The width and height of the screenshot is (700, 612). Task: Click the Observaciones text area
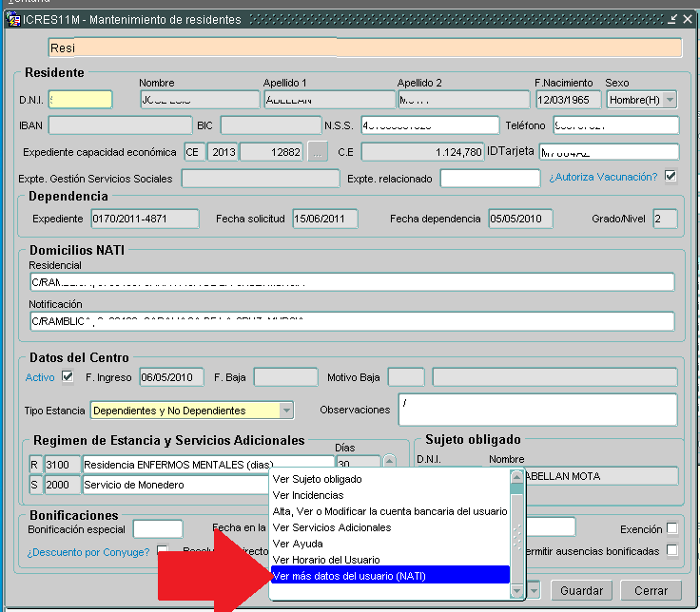536,410
